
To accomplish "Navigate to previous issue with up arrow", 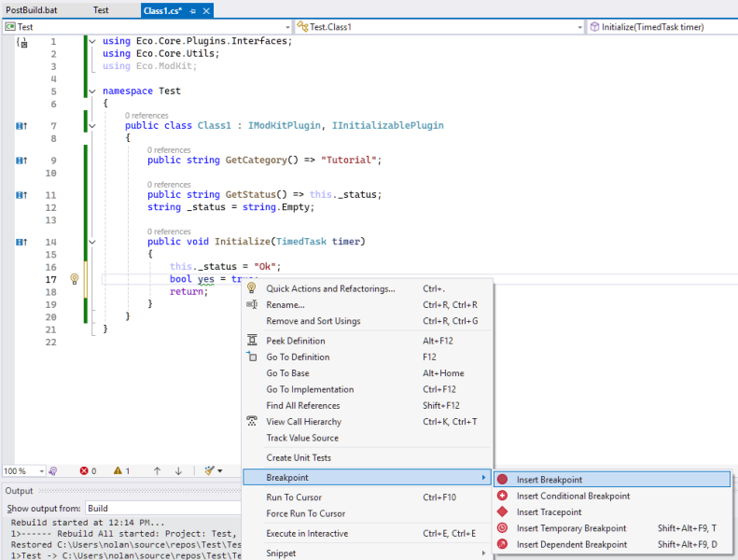I will (157, 471).
